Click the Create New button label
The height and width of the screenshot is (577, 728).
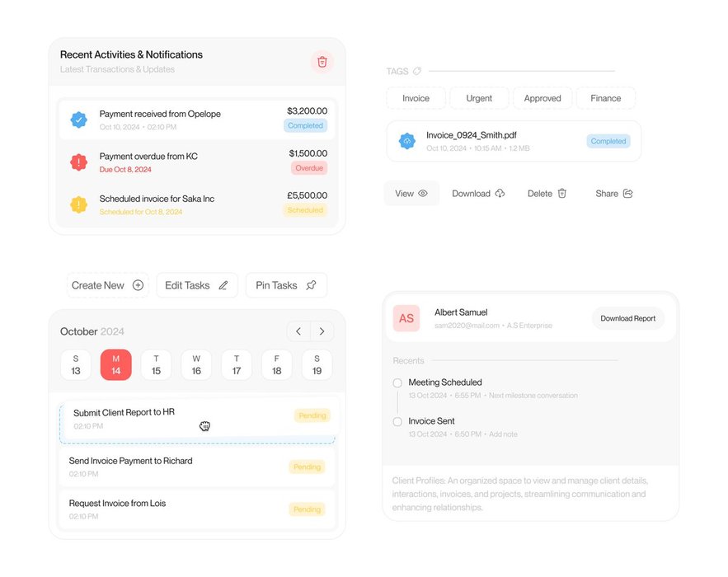click(x=98, y=285)
